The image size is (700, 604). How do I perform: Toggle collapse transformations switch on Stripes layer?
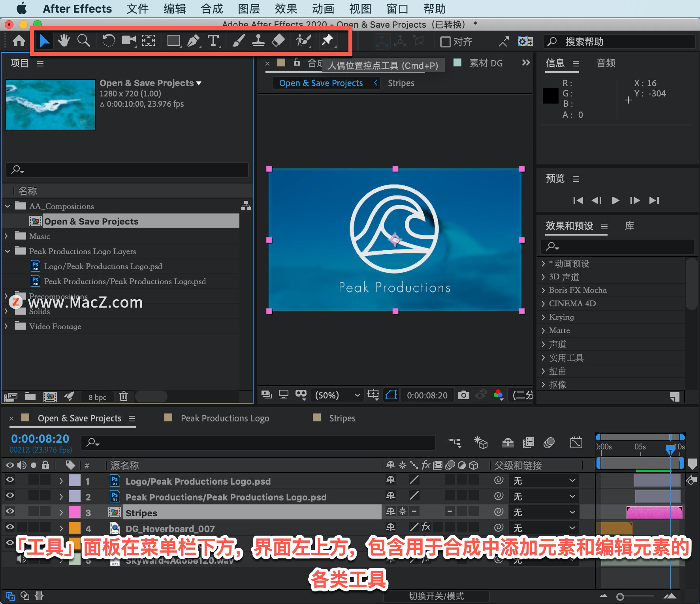[403, 512]
